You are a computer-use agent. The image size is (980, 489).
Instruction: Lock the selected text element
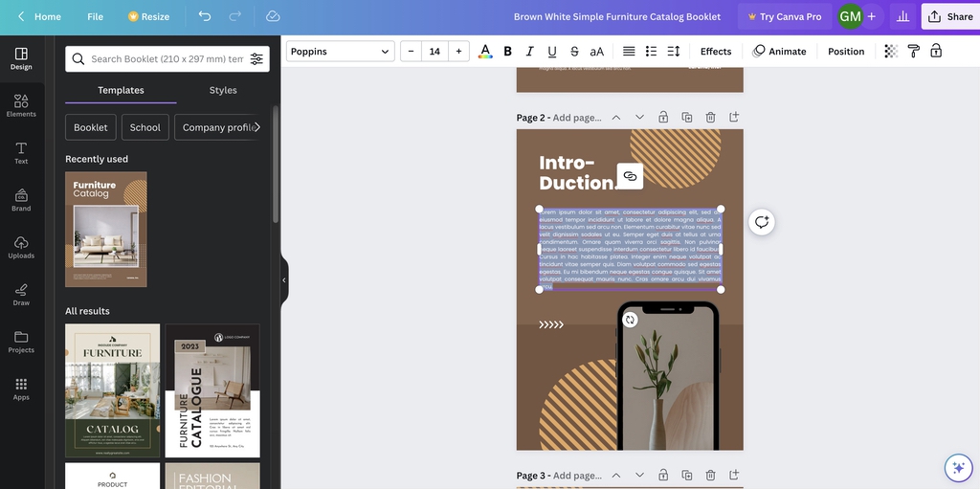click(x=936, y=52)
